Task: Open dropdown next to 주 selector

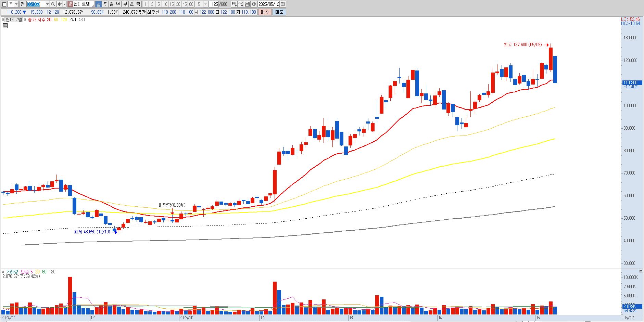Action: click(16, 4)
